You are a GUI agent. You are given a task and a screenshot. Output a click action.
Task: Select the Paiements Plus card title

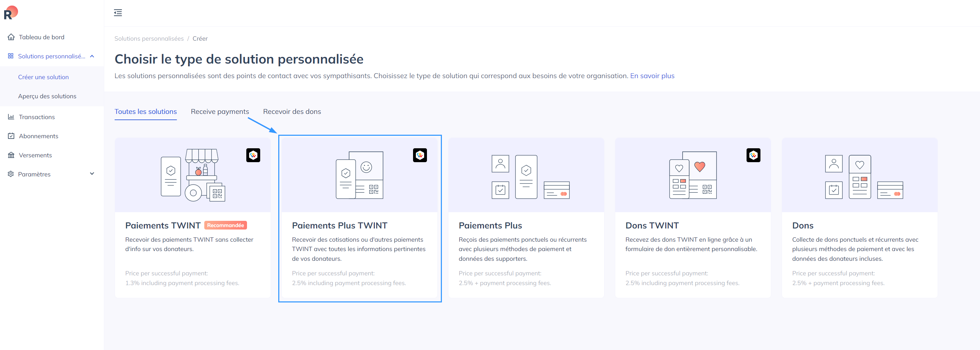tap(490, 226)
